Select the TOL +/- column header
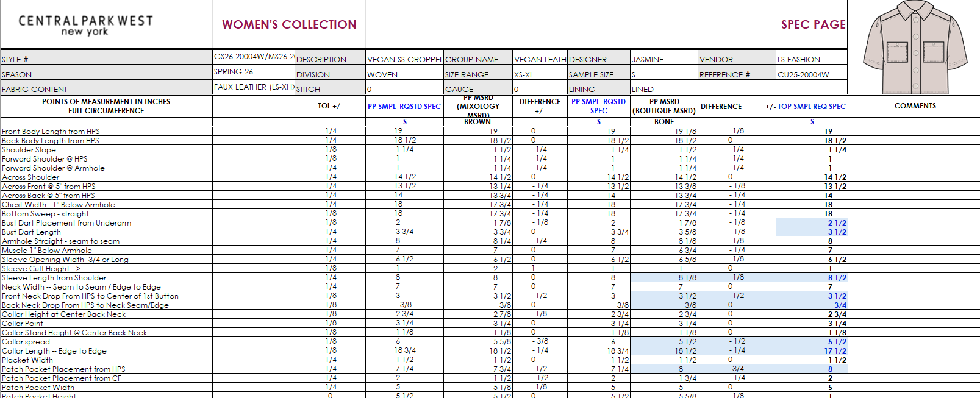This screenshot has height=398, width=980. click(330, 106)
